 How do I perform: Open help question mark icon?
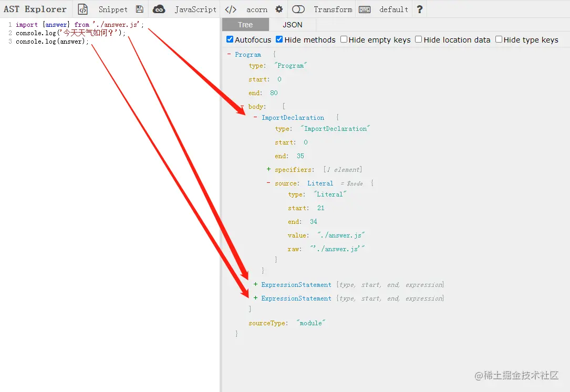pyautogui.click(x=420, y=9)
